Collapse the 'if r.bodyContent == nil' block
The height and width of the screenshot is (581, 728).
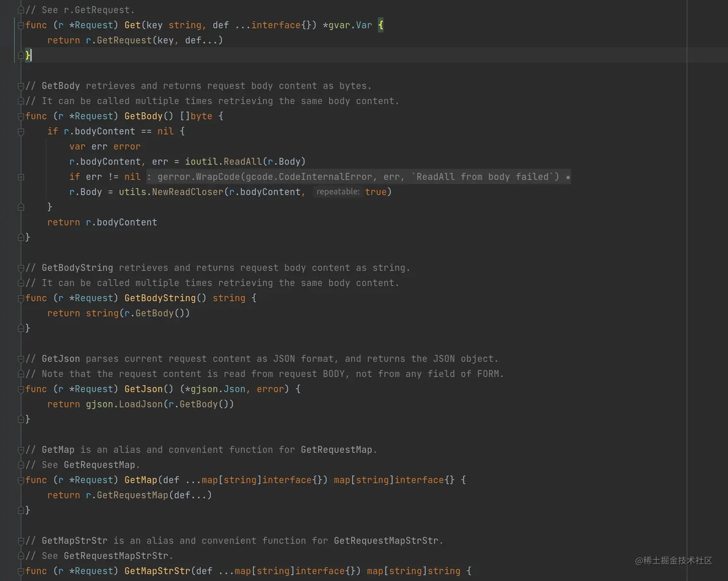click(21, 132)
